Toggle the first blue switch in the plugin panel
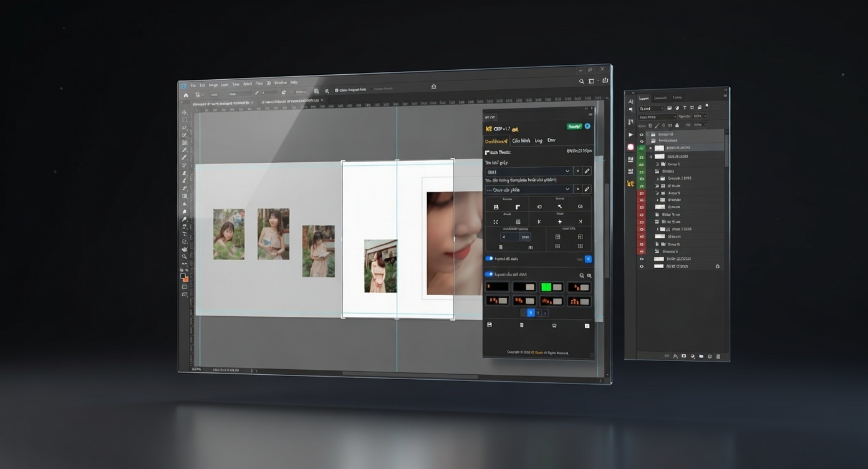 coord(489,258)
